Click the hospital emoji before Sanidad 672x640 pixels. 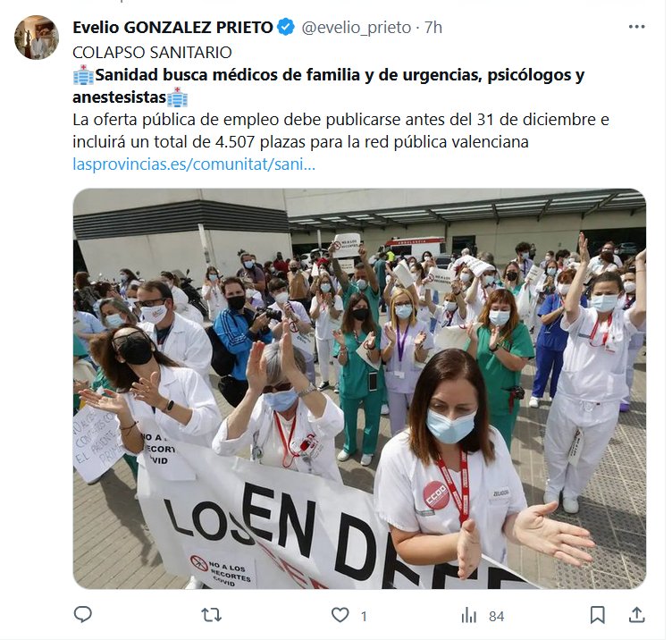pyautogui.click(x=83, y=75)
